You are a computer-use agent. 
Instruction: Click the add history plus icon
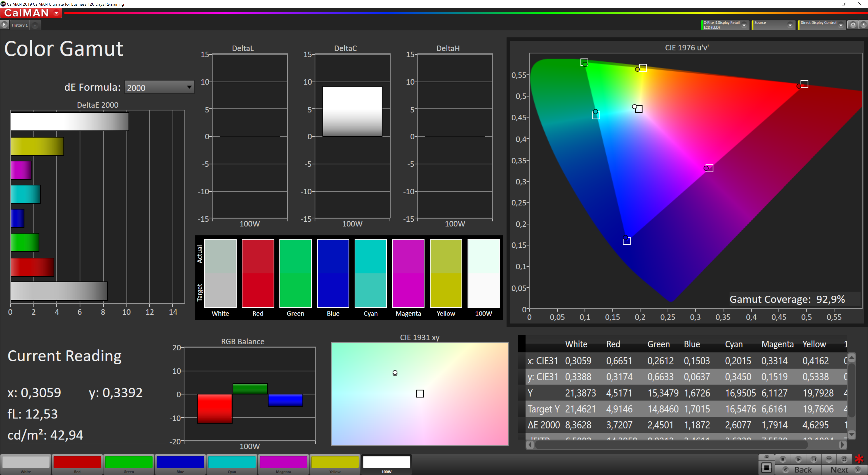click(x=35, y=25)
